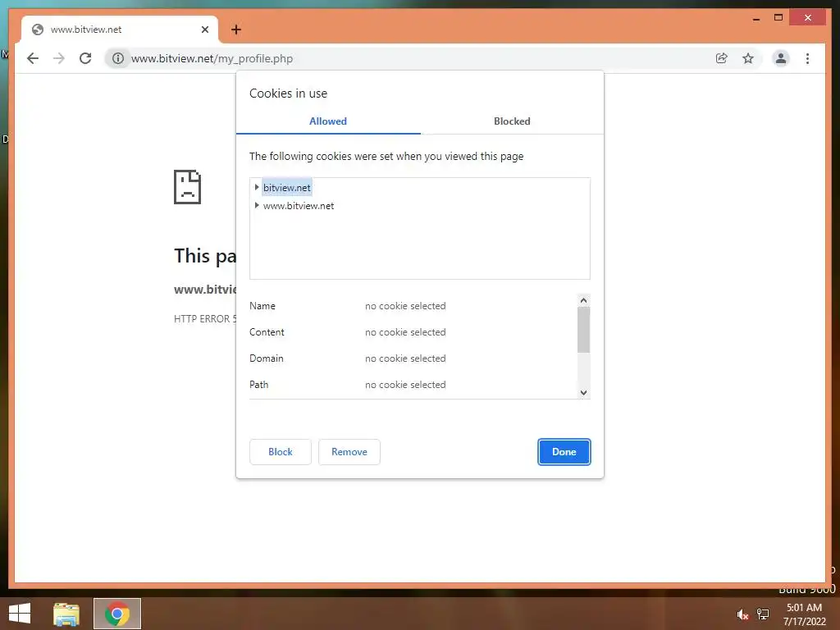Switch to the Blocked cookies tab
The height and width of the screenshot is (630, 840).
[512, 121]
